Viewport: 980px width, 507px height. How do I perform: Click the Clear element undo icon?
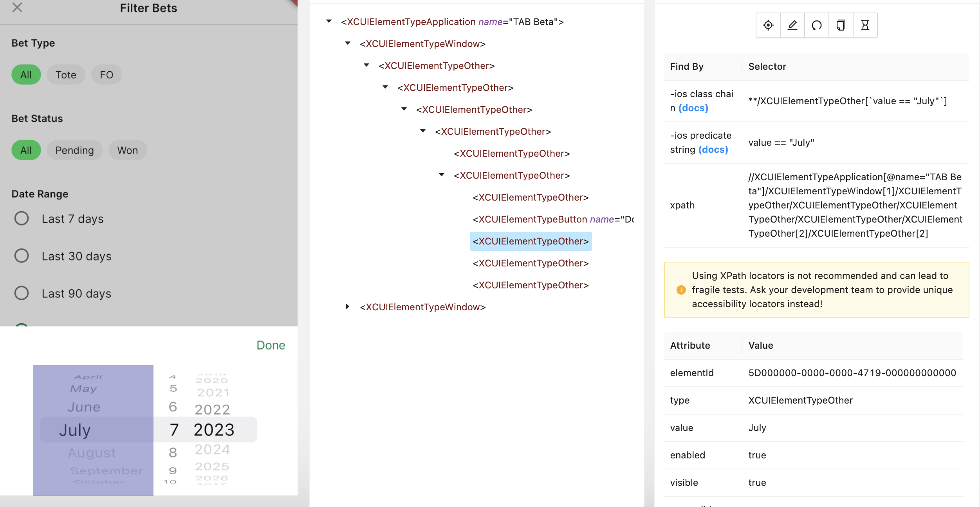pyautogui.click(x=816, y=25)
